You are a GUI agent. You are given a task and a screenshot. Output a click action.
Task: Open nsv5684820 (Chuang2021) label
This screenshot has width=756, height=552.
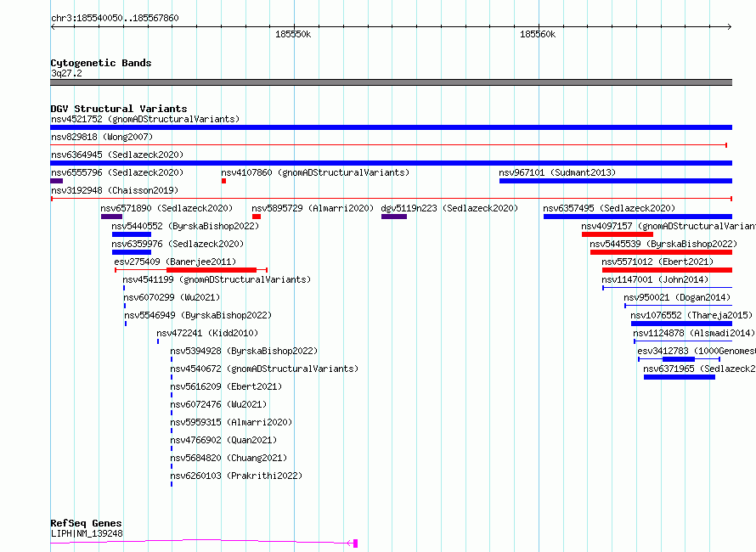point(228,458)
